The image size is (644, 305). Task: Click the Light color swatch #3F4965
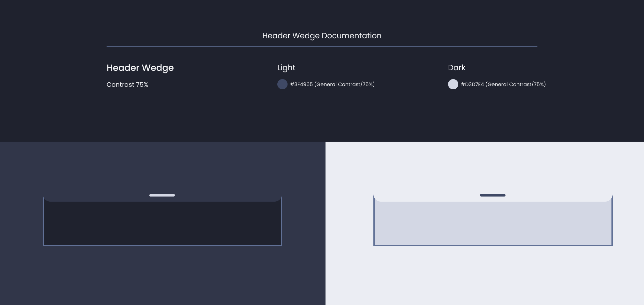[282, 84]
